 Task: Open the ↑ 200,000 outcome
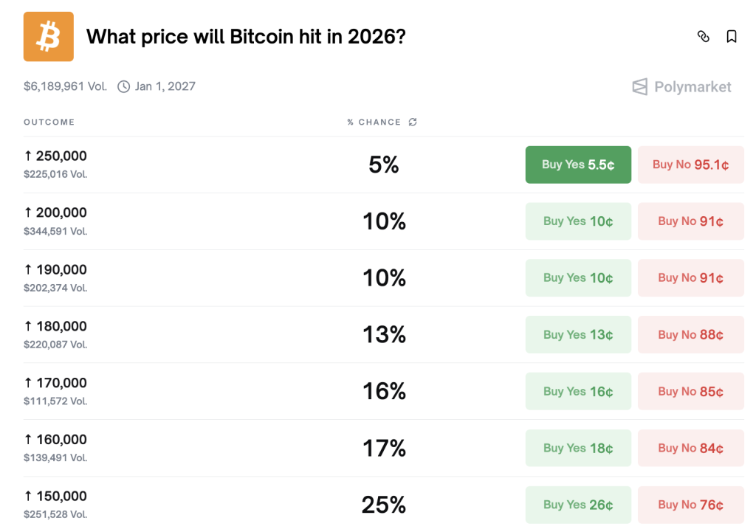55,213
